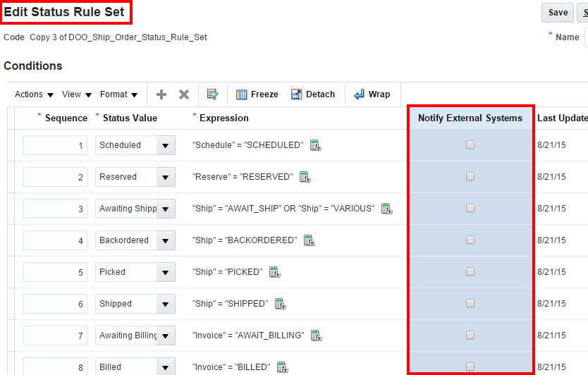The image size is (588, 375).
Task: Click the add row plus icon
Action: tap(161, 94)
